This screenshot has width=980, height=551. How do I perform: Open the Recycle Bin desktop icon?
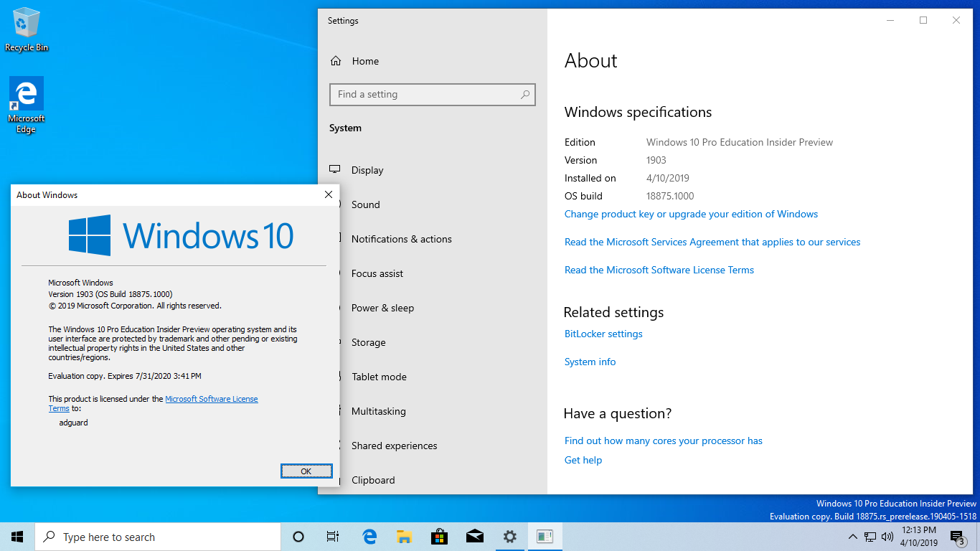pyautogui.click(x=27, y=29)
